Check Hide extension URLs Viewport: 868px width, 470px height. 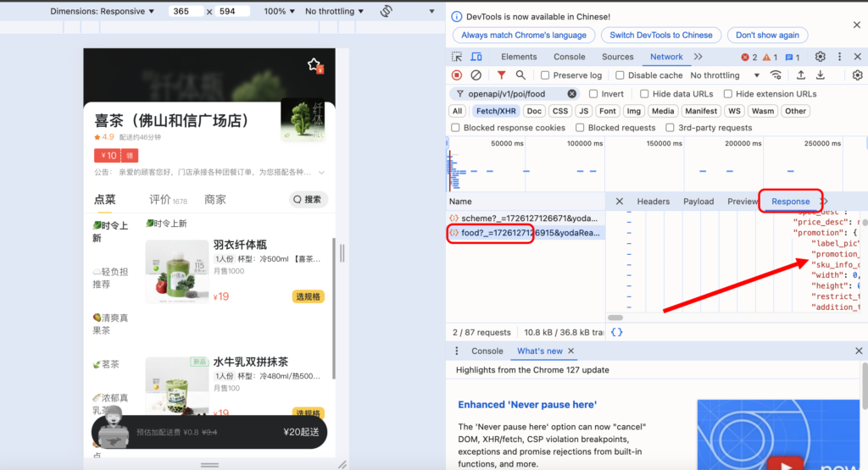728,94
